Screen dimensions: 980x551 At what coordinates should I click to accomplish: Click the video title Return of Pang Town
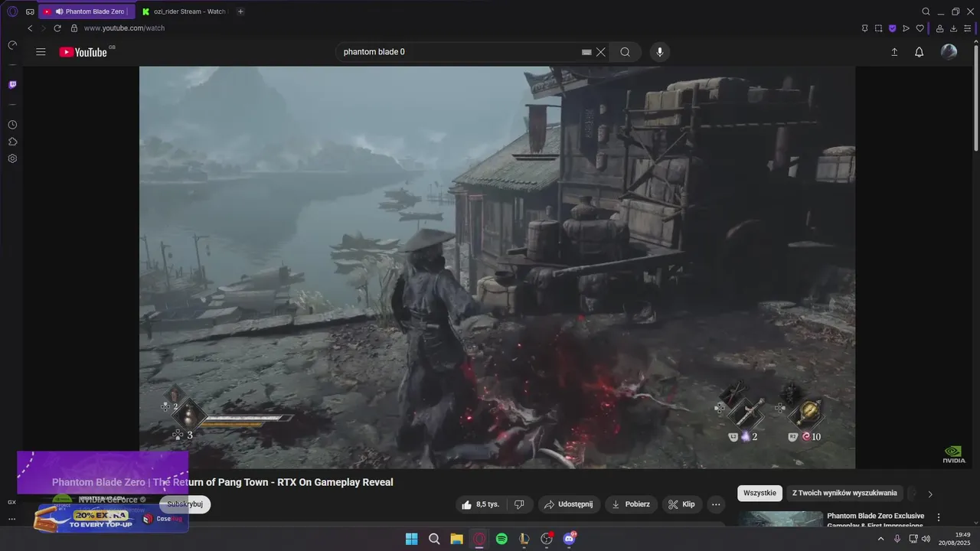coord(223,482)
